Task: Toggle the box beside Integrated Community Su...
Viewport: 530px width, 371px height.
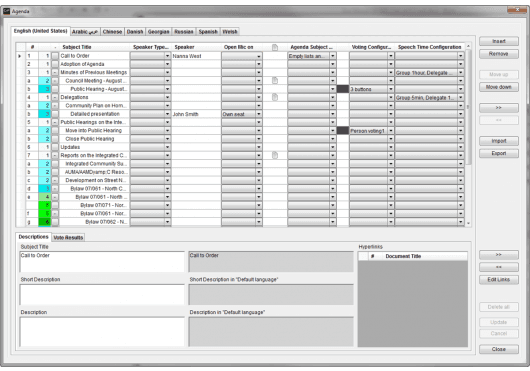Action: pyautogui.click(x=55, y=164)
